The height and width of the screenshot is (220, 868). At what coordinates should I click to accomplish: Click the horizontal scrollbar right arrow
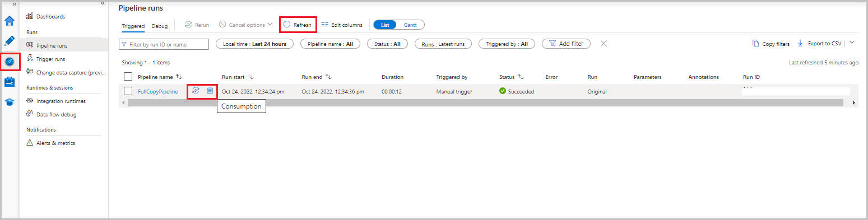pyautogui.click(x=854, y=103)
